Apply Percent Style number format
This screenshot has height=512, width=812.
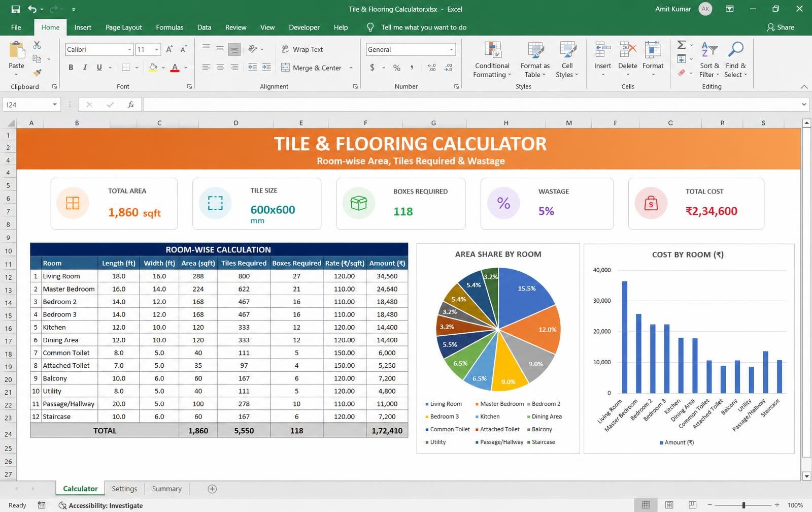coord(397,68)
